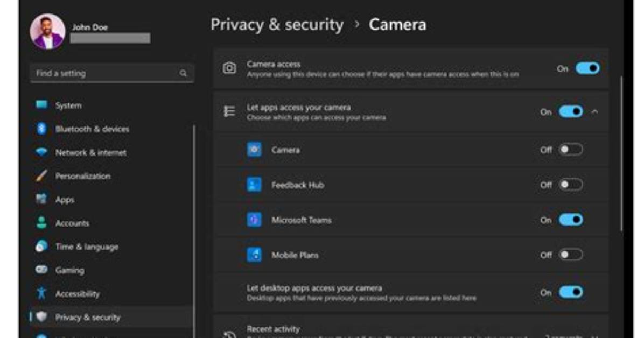
Task: Click the Mobile Plans app name
Action: pyautogui.click(x=295, y=255)
